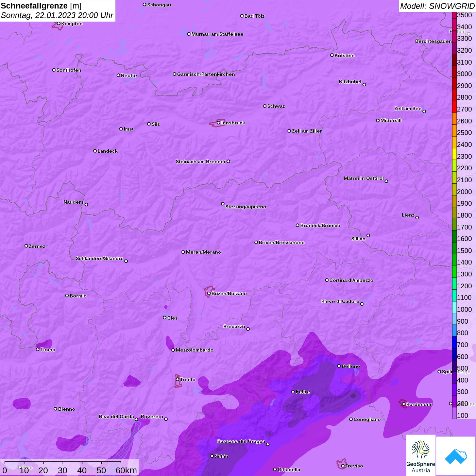The width and height of the screenshot is (476, 476).
Task: Click the Garmisch-Partenkirchen label
Action: click(x=206, y=74)
